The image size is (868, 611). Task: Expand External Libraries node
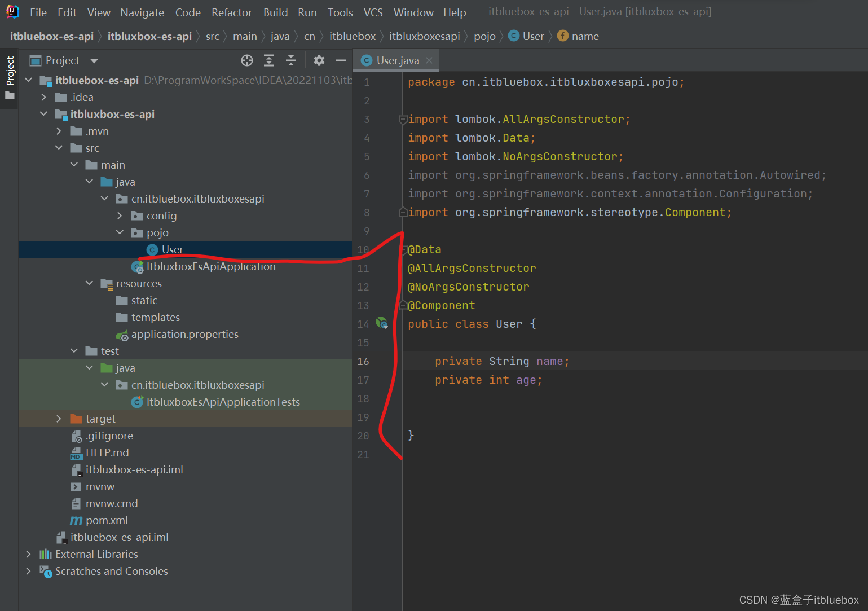28,554
